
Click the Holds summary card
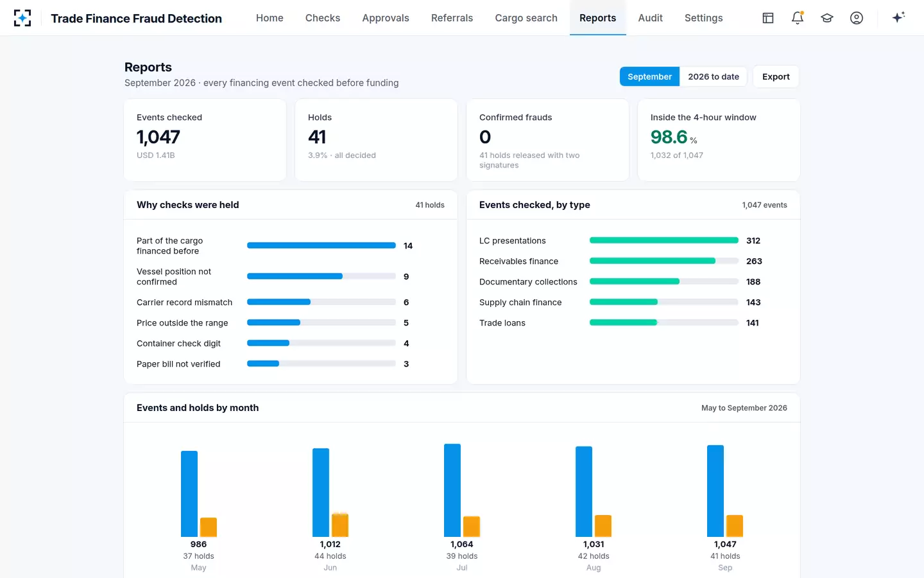pos(376,140)
